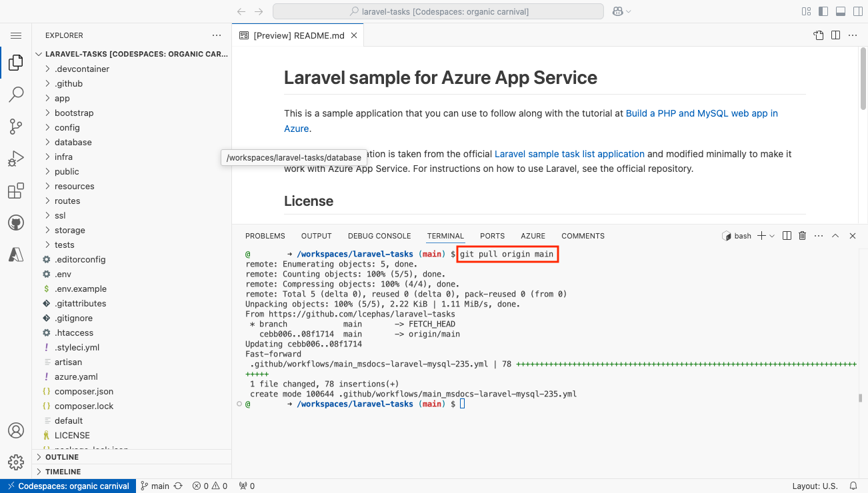Maximize the panel with the chevron

(x=835, y=235)
